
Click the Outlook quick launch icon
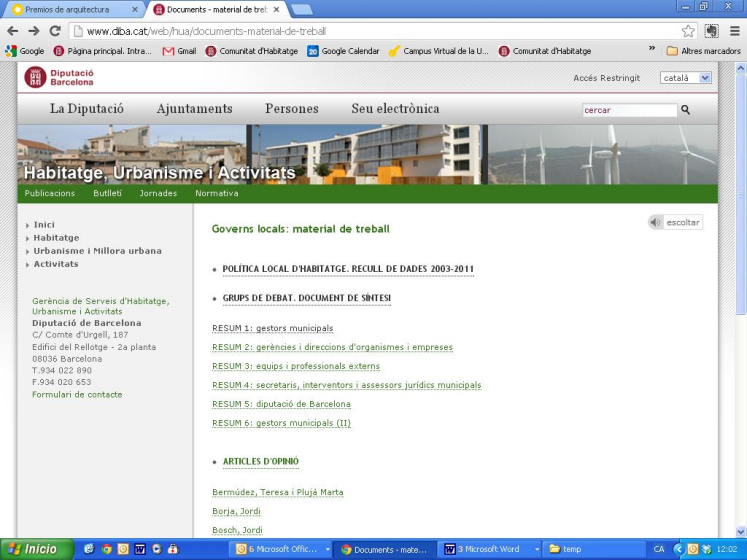(123, 549)
